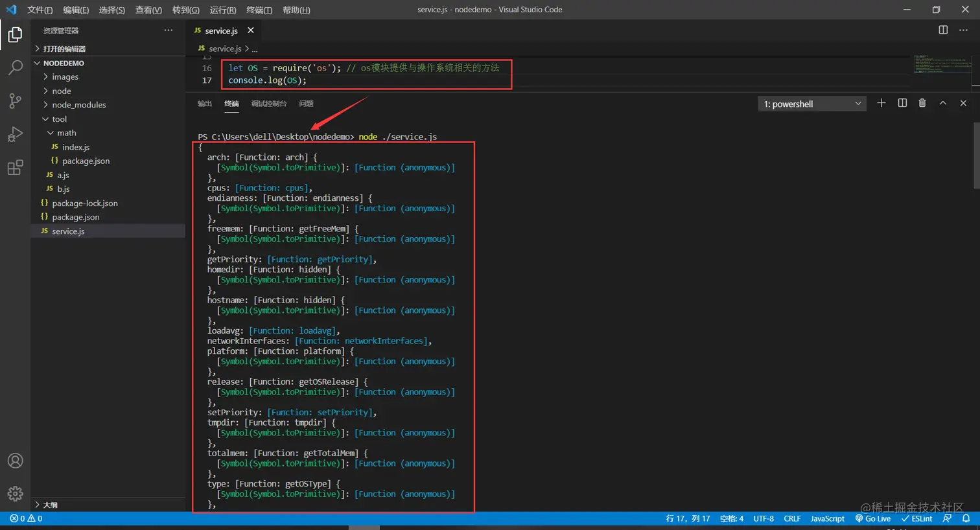Viewport: 980px width, 530px height.
Task: Open the Search view in activity bar
Action: 15,67
